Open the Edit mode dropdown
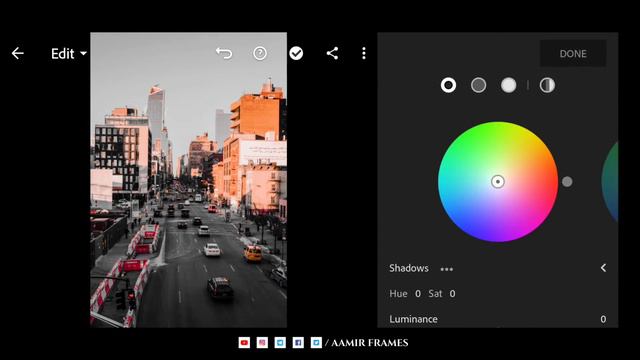The image size is (640, 360). point(69,53)
